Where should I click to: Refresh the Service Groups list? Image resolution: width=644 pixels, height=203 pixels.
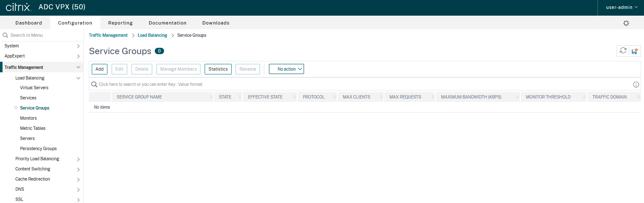[x=623, y=51]
